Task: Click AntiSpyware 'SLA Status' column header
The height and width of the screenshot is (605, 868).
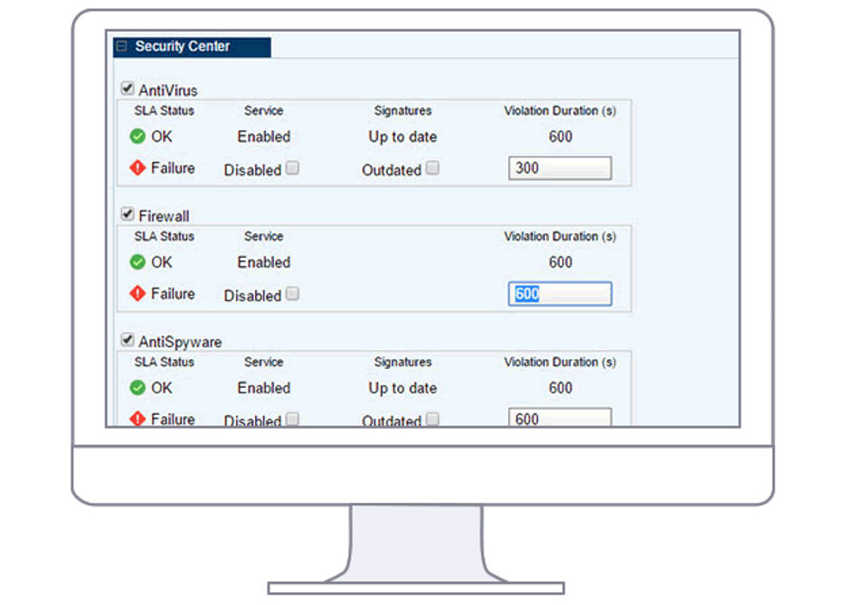Action: point(164,362)
